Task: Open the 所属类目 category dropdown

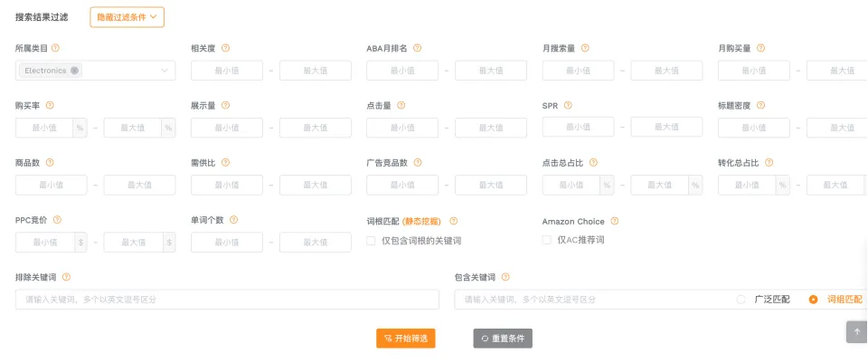Action: [x=95, y=71]
